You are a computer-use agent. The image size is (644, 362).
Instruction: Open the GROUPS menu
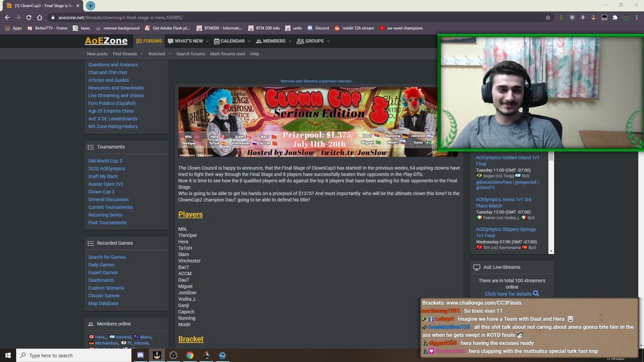310,41
